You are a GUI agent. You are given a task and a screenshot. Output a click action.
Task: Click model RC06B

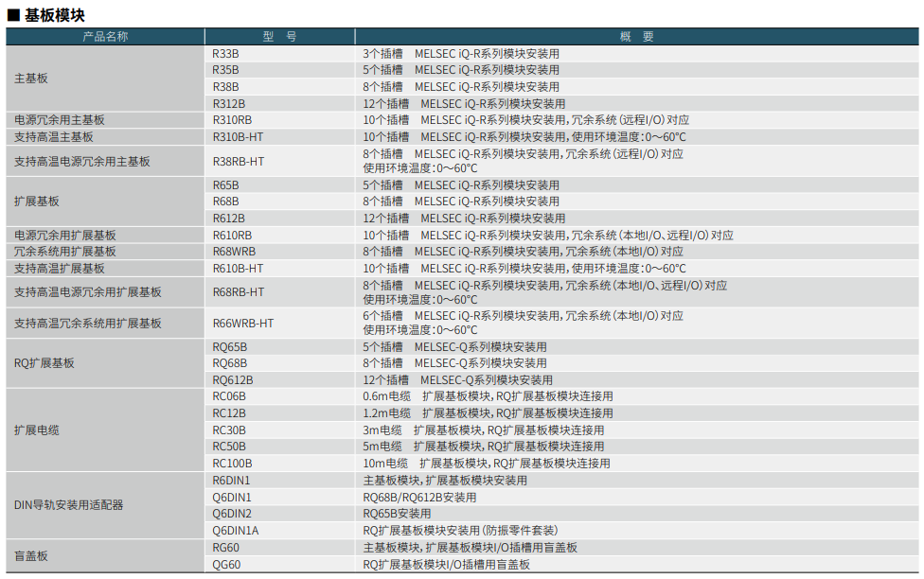[229, 395]
